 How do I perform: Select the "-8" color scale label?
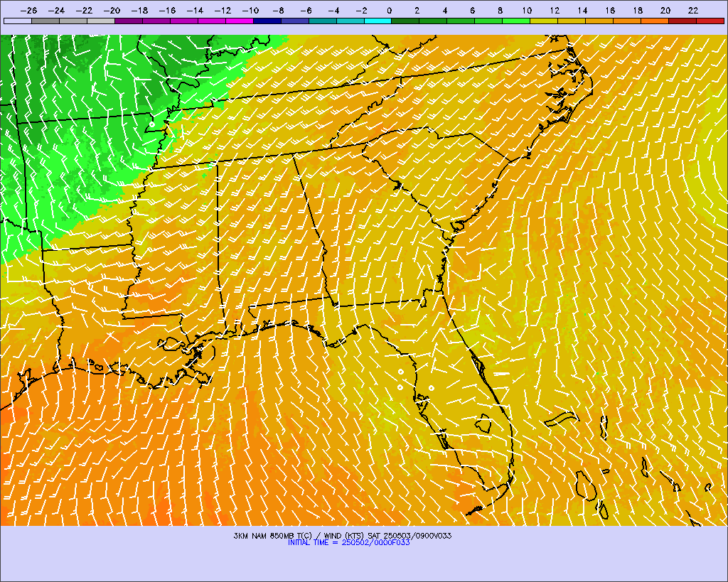pos(278,10)
